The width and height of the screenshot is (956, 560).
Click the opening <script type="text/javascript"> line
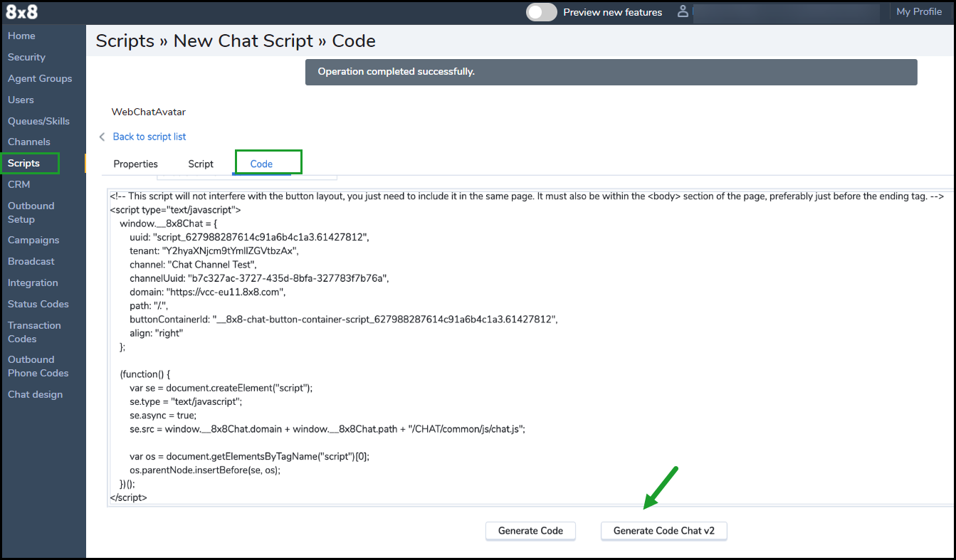point(176,210)
